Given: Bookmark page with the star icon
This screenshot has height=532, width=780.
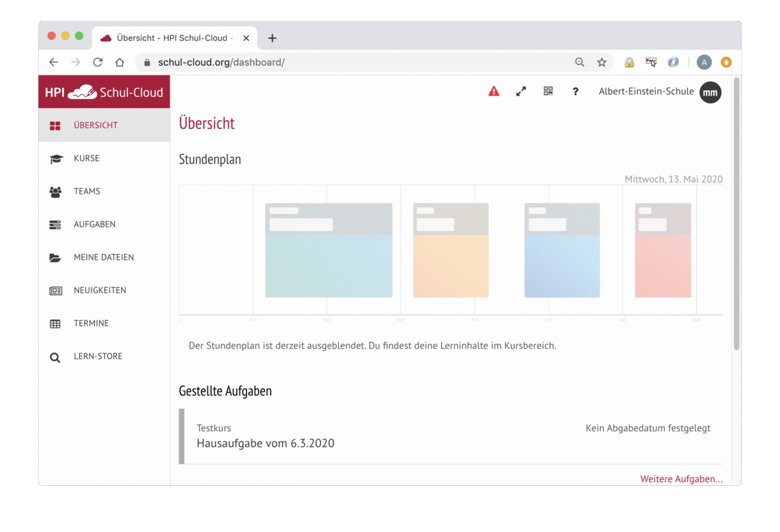Looking at the screenshot, I should [x=602, y=62].
